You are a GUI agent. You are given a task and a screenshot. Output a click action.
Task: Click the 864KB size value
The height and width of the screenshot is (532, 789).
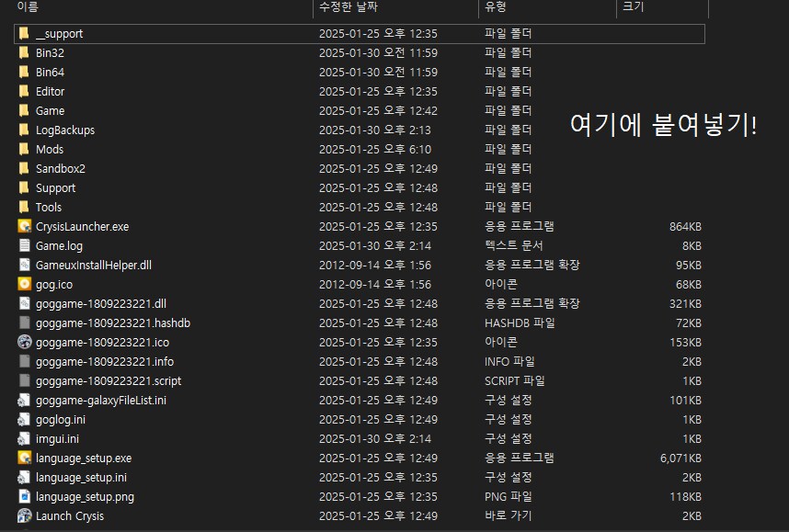[685, 226]
